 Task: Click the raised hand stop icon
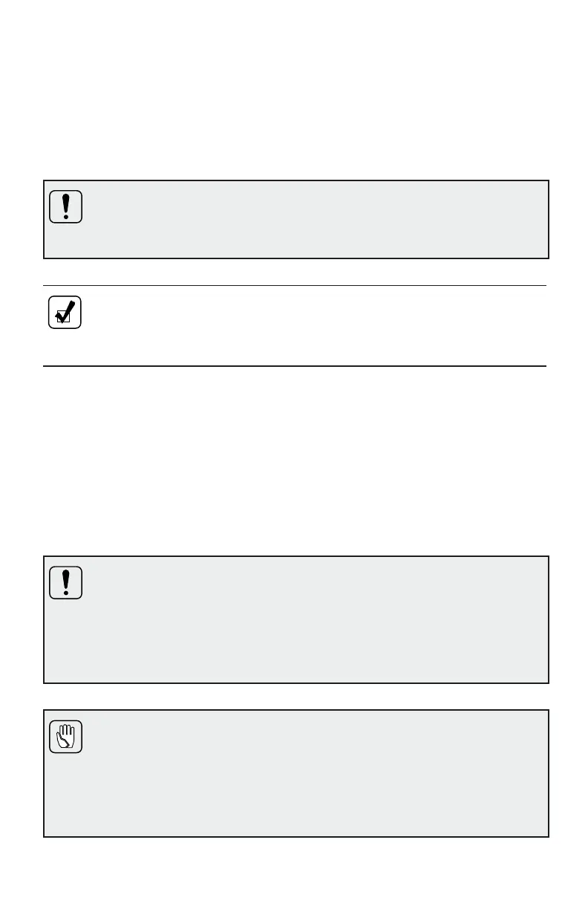[x=65, y=736]
